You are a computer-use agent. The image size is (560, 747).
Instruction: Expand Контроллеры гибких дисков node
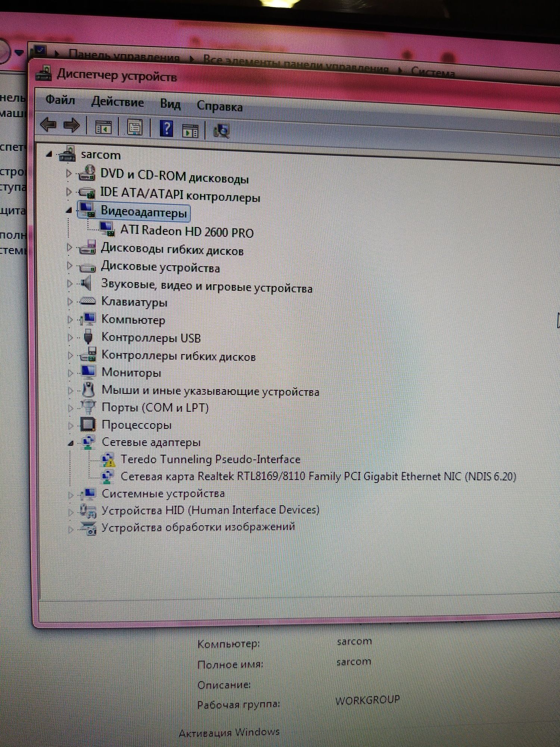[71, 355]
